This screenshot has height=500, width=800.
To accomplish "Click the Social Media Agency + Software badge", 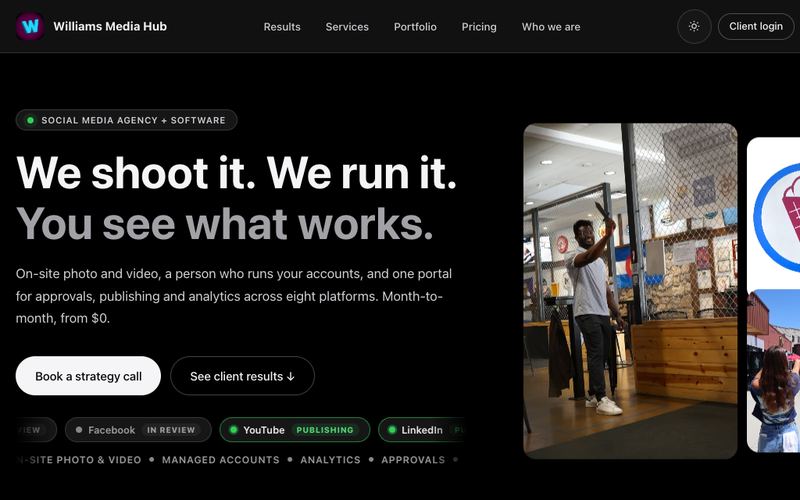I will (127, 120).
